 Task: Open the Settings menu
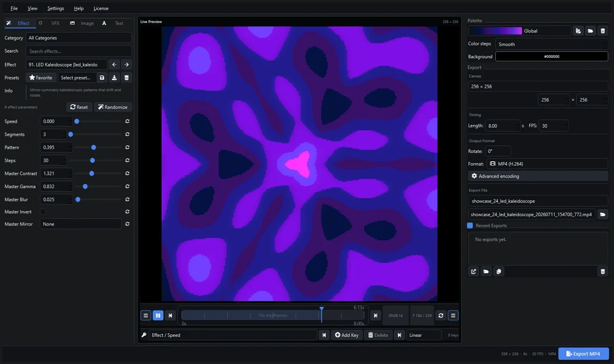pos(56,8)
